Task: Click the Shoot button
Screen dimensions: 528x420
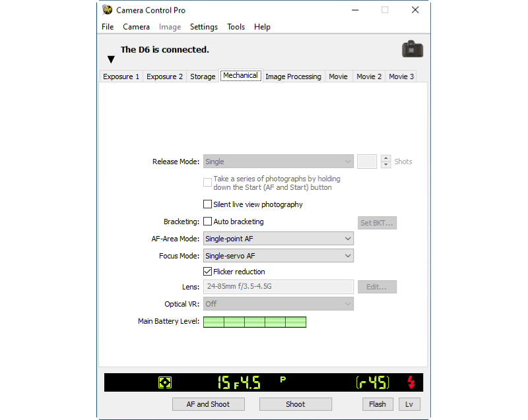Action: pos(295,404)
